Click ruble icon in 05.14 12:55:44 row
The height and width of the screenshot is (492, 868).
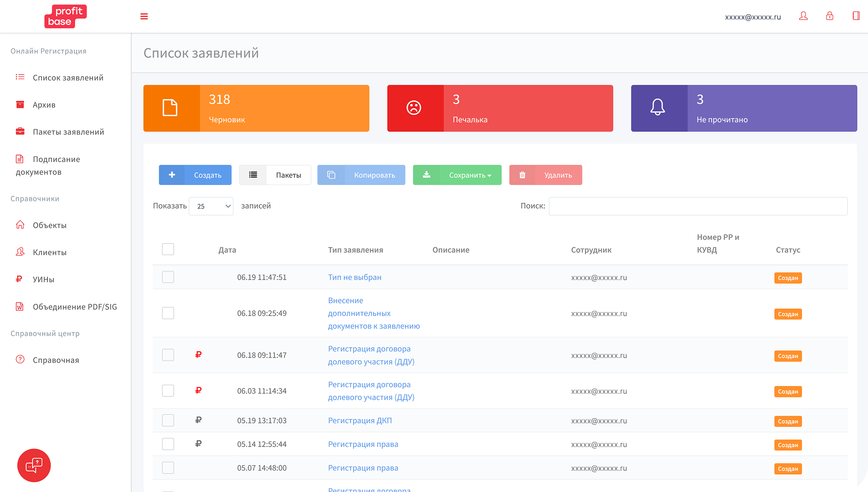198,444
